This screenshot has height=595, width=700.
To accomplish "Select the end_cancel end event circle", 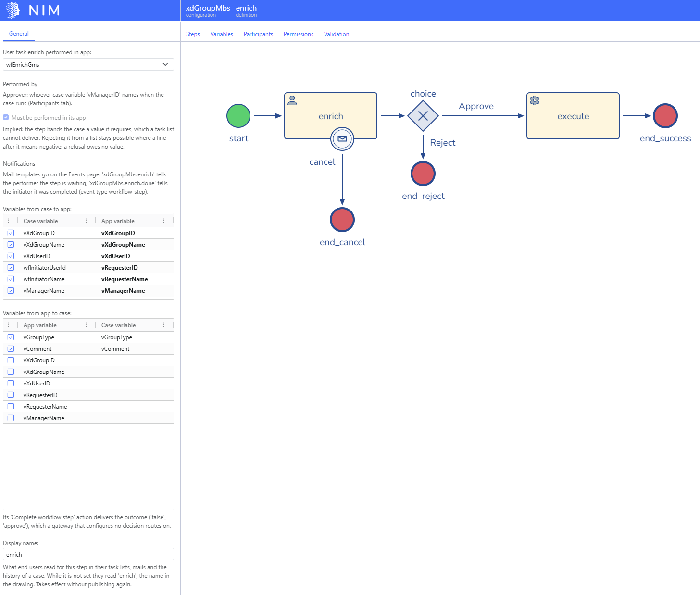I will [x=342, y=220].
